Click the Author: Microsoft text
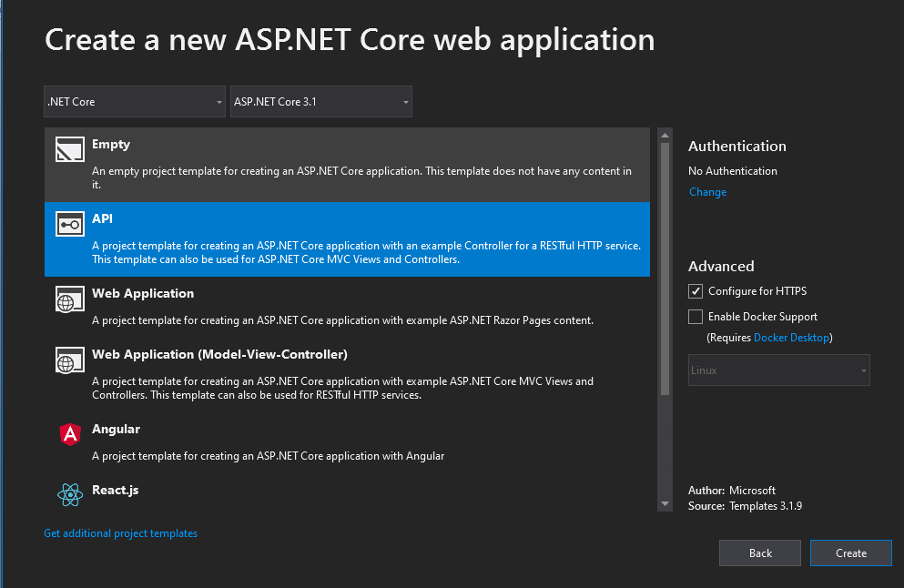Viewport: 904px width, 588px height. (x=732, y=490)
